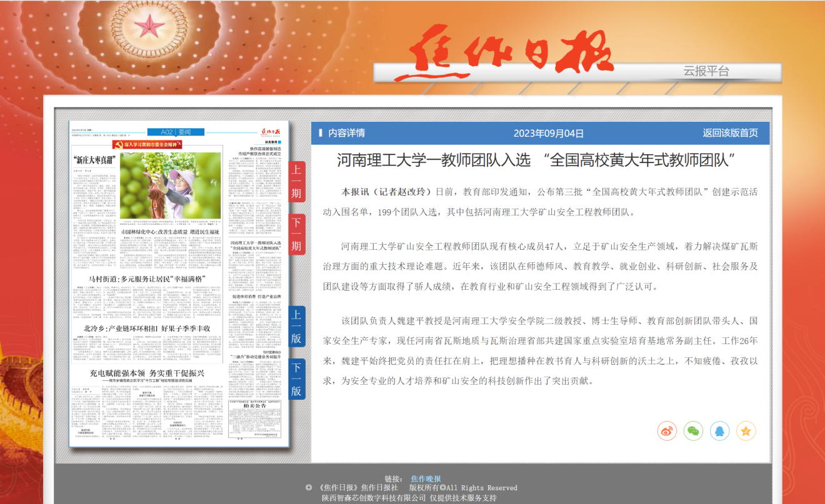Go to next issue 下一期
This screenshot has height=504, width=825.
[x=296, y=234]
